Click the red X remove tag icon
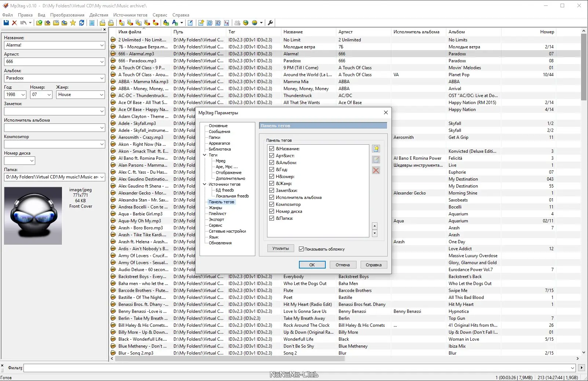This screenshot has width=588, height=381. pos(14,23)
